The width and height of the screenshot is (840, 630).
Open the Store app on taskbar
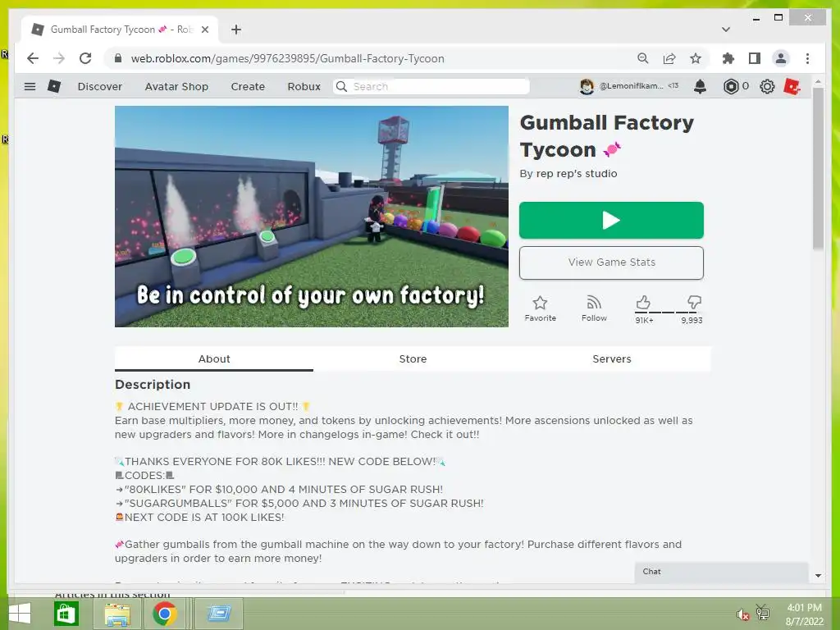pyautogui.click(x=66, y=614)
